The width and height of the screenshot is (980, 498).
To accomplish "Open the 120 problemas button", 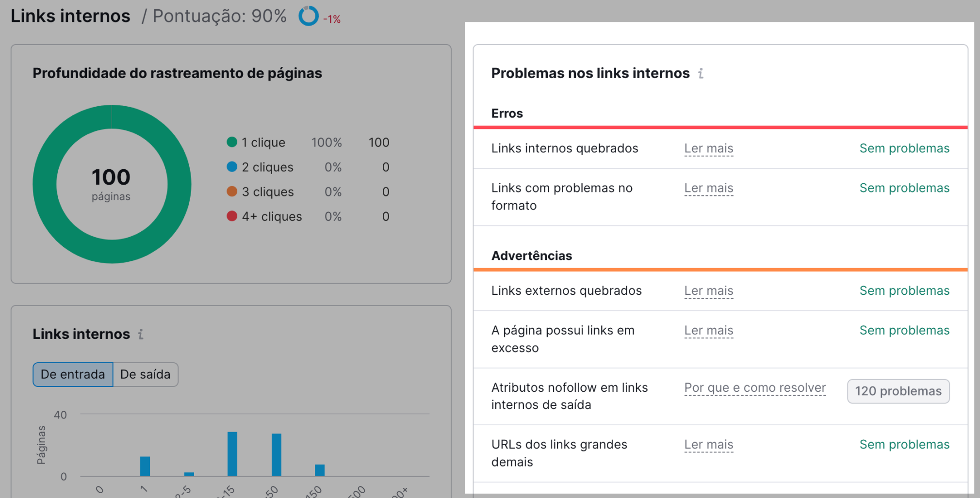I will 898,391.
